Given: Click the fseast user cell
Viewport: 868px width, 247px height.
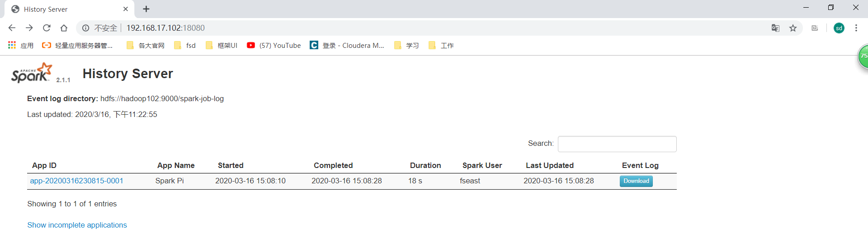Looking at the screenshot, I should tap(470, 181).
